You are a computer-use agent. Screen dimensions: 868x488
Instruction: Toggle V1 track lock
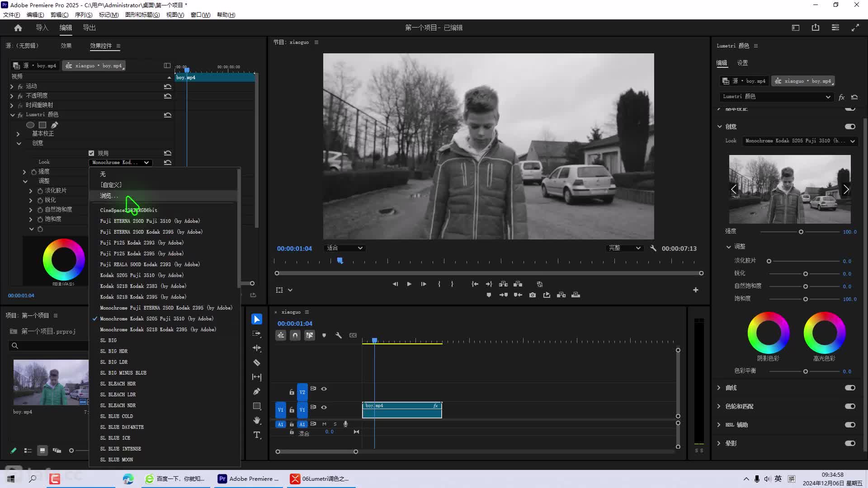292,410
